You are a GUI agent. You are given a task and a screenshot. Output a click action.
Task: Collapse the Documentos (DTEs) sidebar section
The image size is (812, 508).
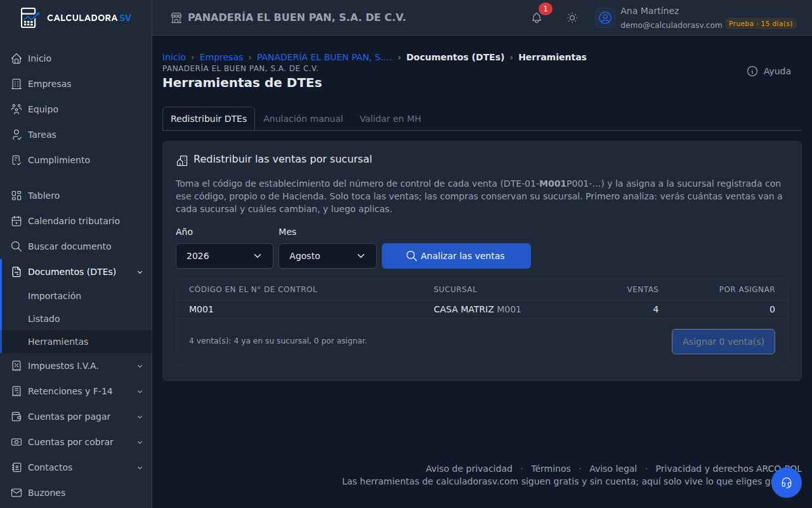point(140,272)
